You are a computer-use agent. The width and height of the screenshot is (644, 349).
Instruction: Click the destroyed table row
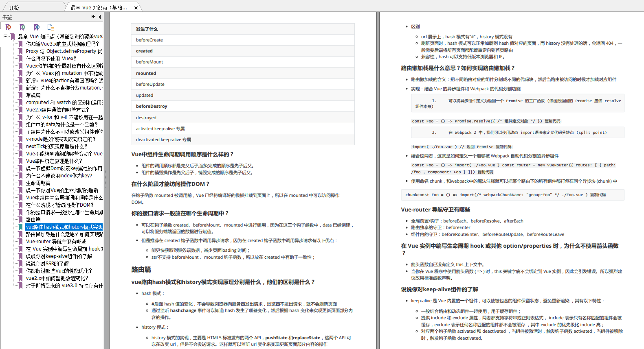pos(243,118)
